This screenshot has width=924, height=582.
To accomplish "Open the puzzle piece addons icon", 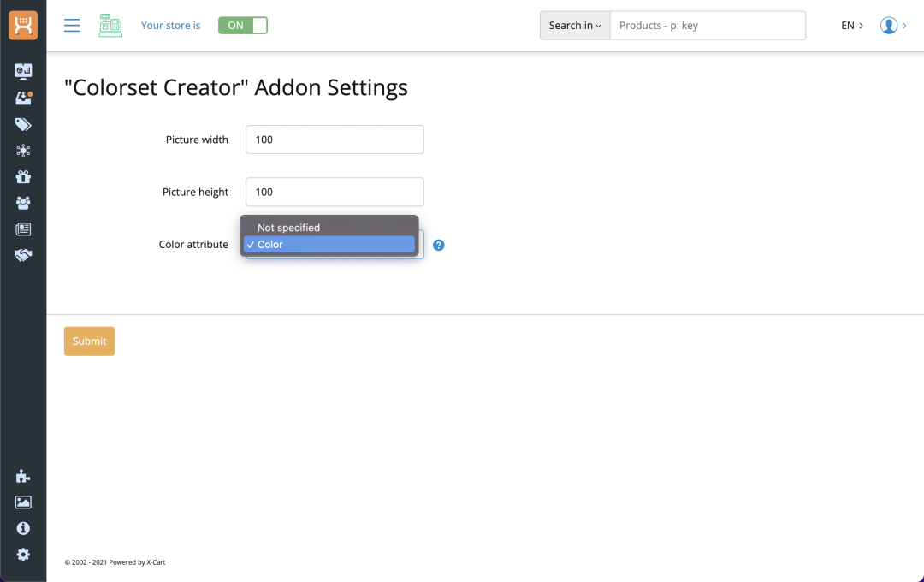I will [23, 477].
